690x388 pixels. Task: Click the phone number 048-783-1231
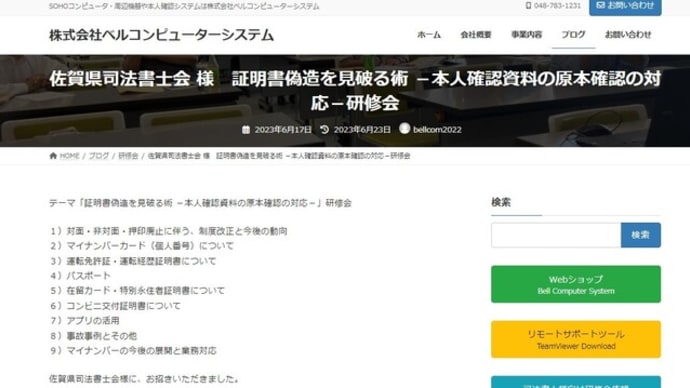tap(557, 6)
